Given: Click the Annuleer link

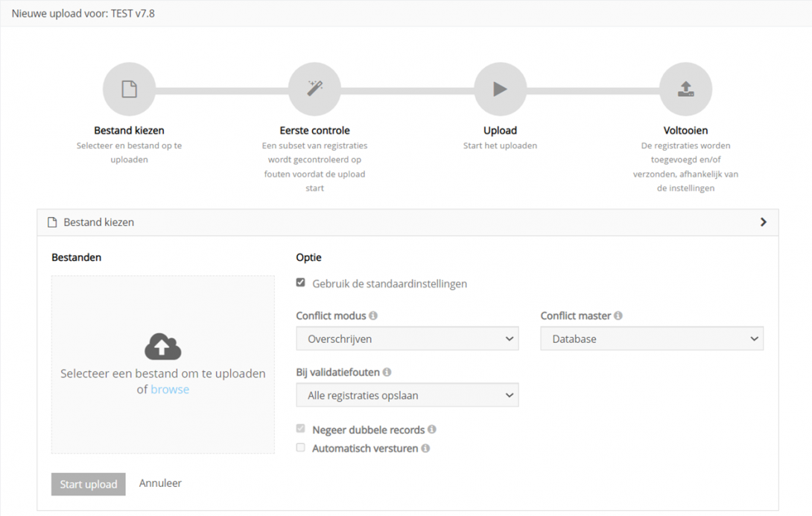Looking at the screenshot, I should 160,483.
